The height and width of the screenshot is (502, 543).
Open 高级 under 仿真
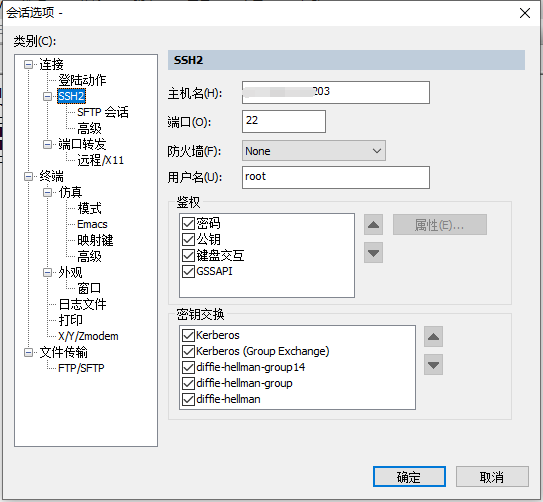tap(89, 257)
